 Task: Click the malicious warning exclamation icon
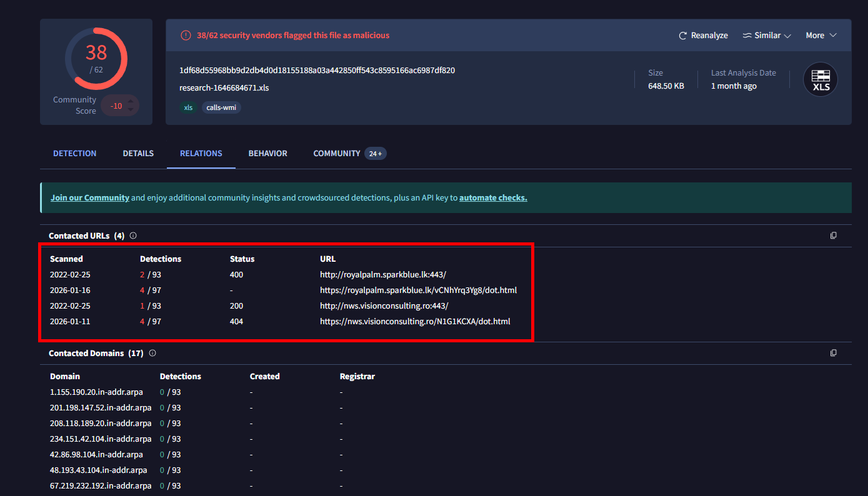(186, 36)
